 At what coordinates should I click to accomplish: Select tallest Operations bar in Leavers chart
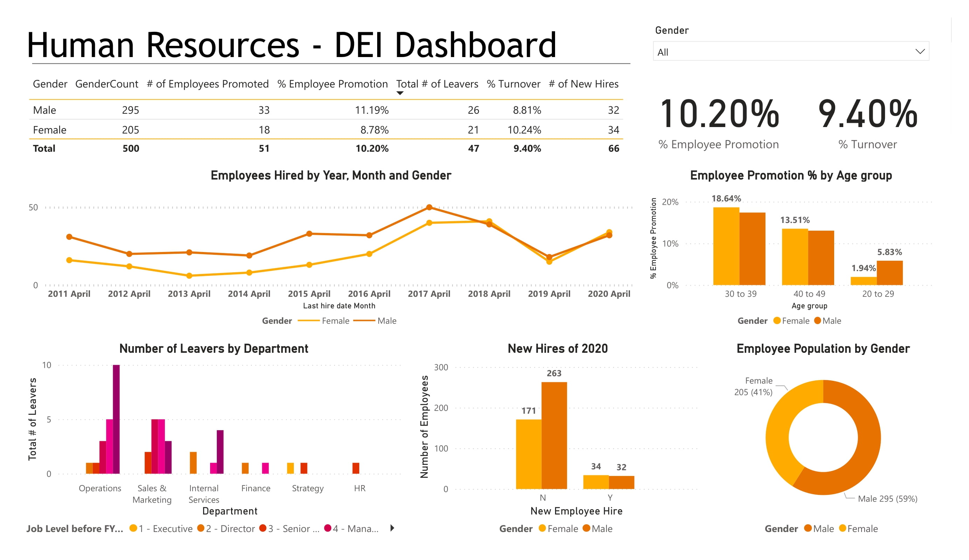pos(116,419)
